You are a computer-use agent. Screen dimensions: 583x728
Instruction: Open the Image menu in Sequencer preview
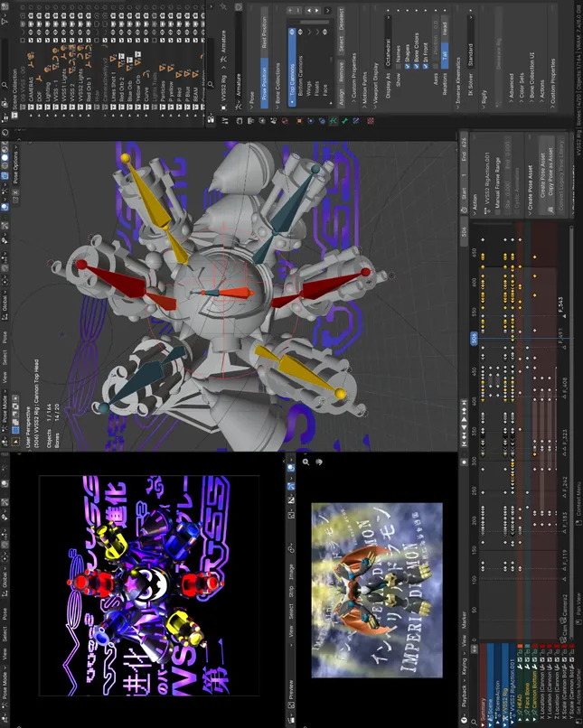click(291, 572)
